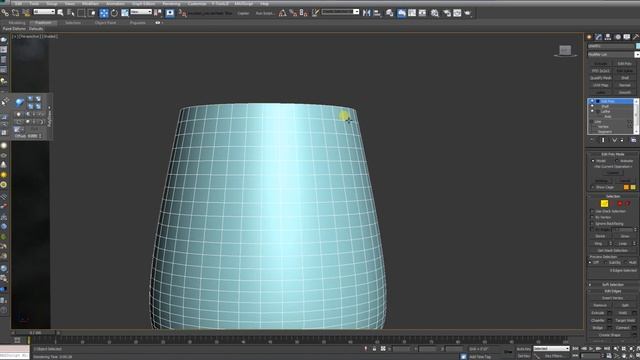Open the Rendering menu

pos(171,4)
